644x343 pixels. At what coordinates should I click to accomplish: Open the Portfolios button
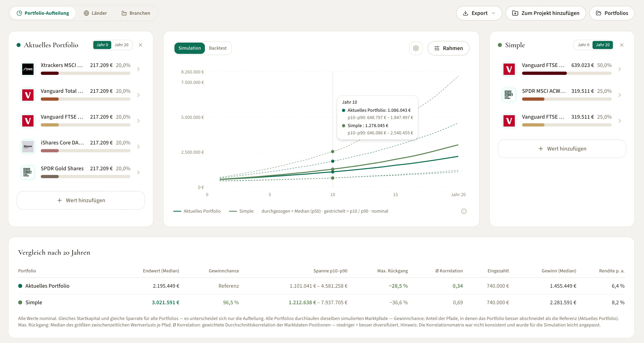612,13
